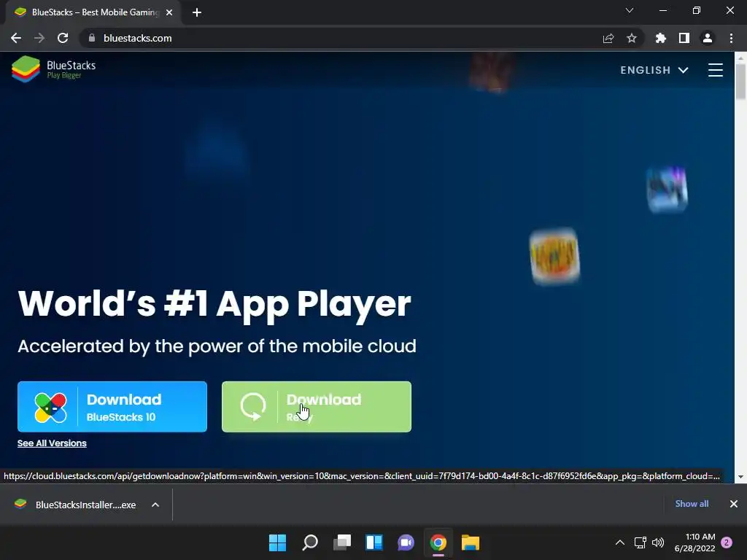Open Task View on taskbar

point(342,542)
